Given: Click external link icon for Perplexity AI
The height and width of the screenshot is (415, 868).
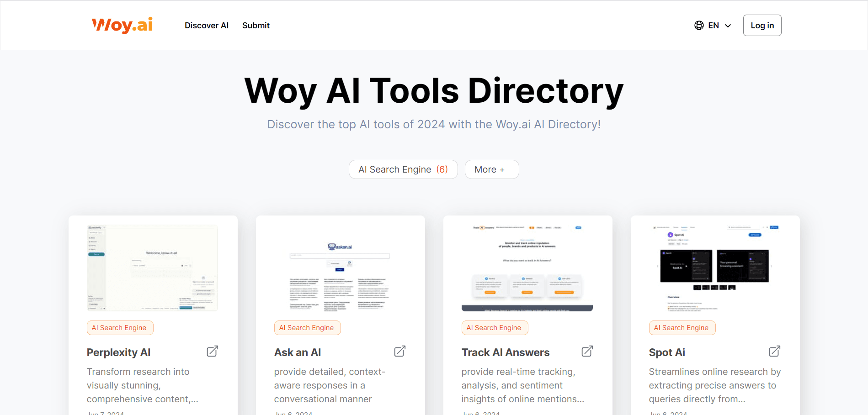Looking at the screenshot, I should tap(213, 351).
